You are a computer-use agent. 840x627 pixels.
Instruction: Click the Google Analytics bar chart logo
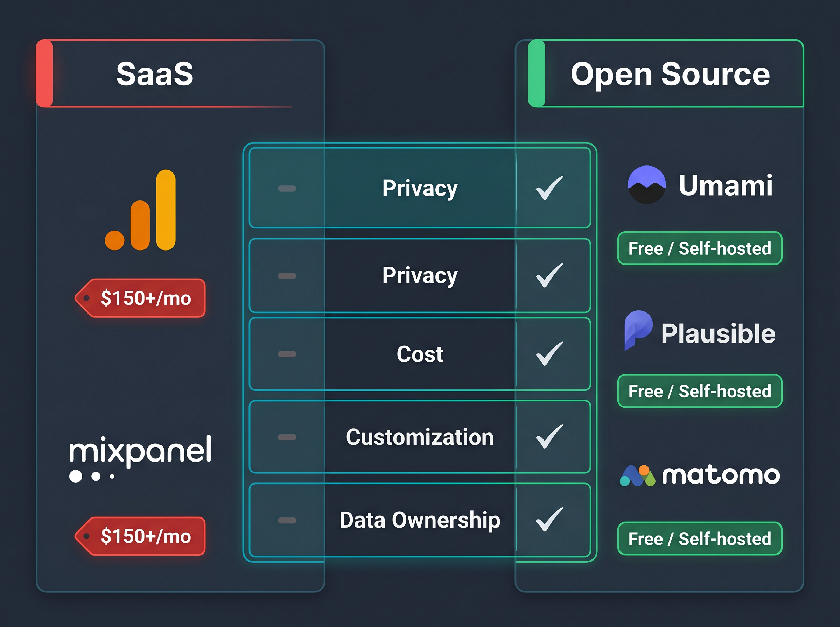(140, 210)
